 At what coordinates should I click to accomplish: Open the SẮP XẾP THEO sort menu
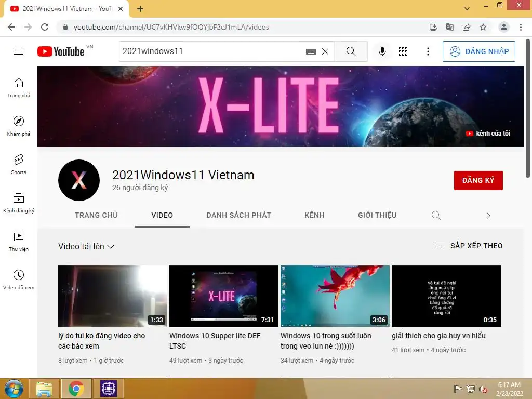tap(469, 246)
